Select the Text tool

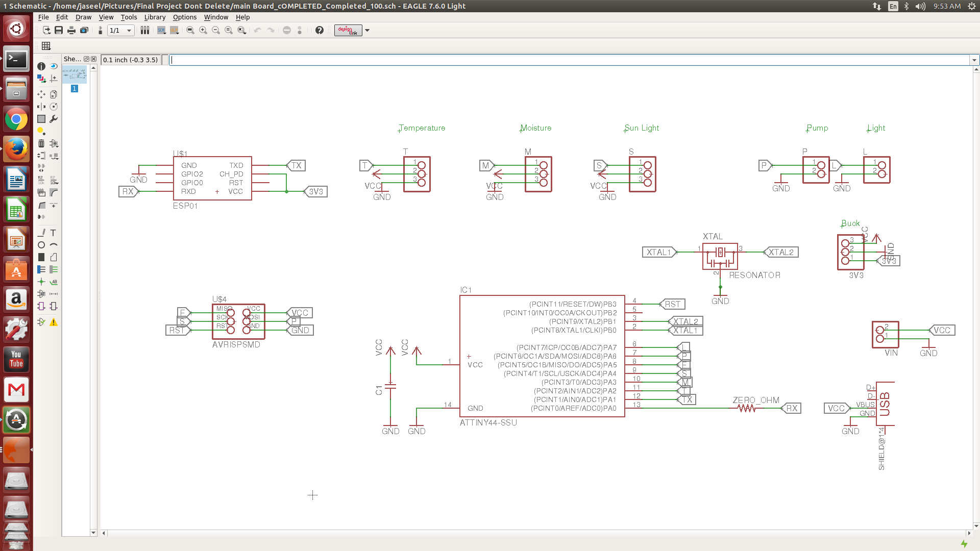click(53, 233)
